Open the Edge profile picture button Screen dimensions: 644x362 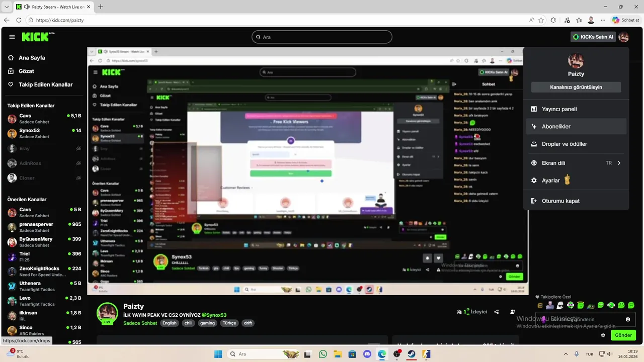tap(591, 20)
